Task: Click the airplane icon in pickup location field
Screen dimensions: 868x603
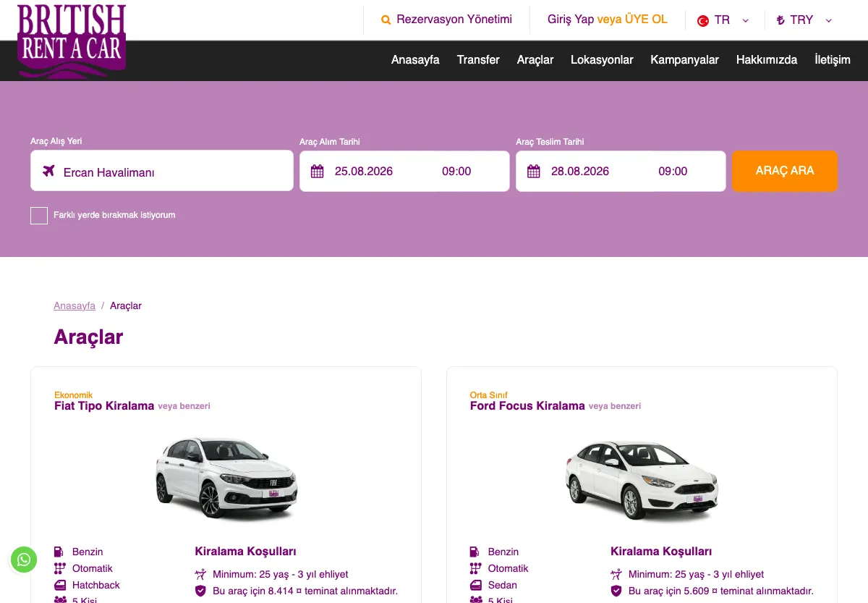Action: click(48, 171)
